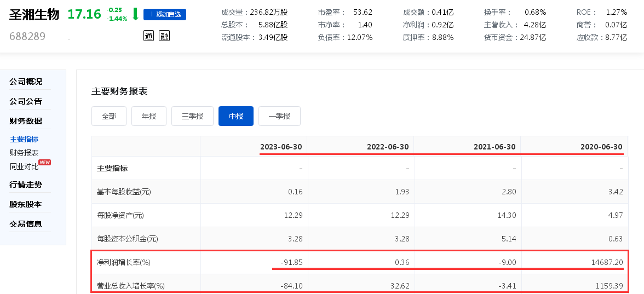Click the 营业总收入增长率(%) row label
Viewport: 644px width, 294px height.
[130, 286]
